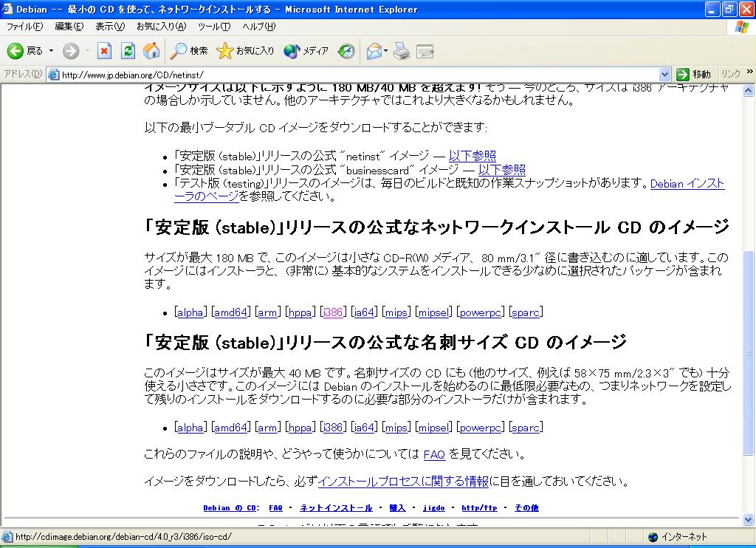756x548 pixels.
Task: Click the Edit page toolbar icon
Action: (x=425, y=51)
